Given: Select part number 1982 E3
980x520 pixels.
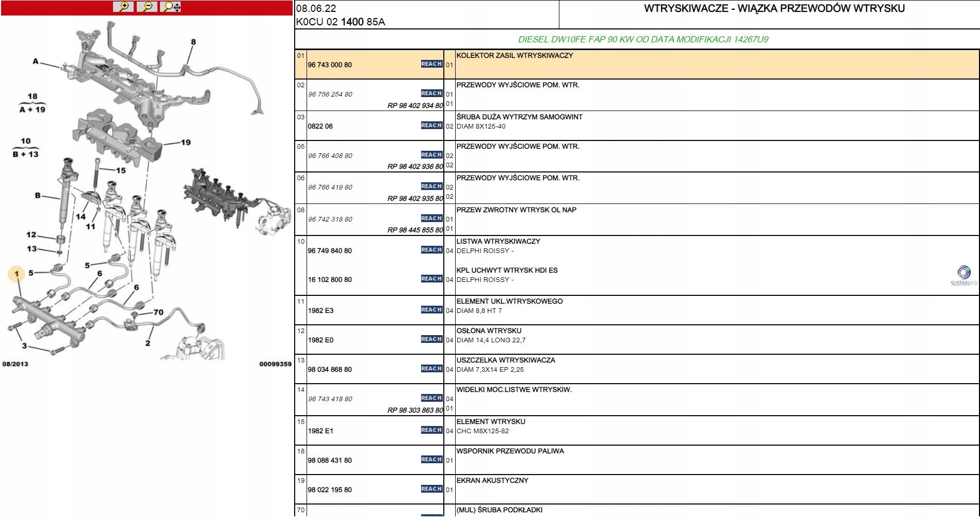Looking at the screenshot, I should click(x=321, y=311).
